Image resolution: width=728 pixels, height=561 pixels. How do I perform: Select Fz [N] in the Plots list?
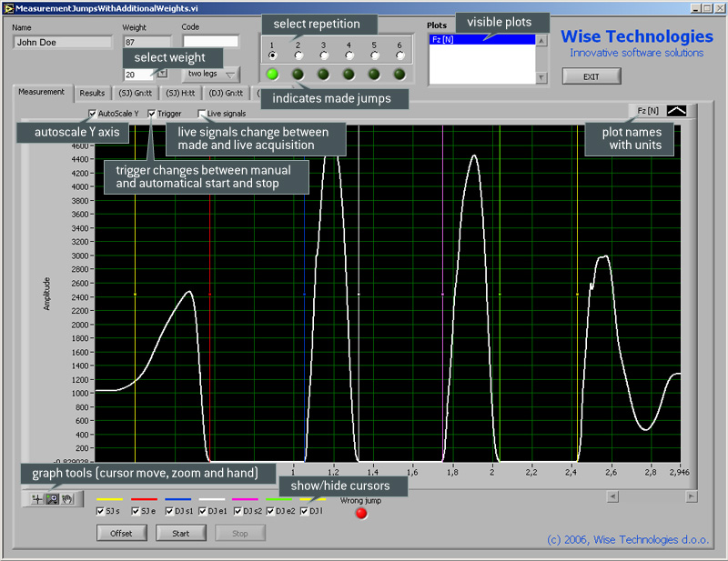(482, 39)
